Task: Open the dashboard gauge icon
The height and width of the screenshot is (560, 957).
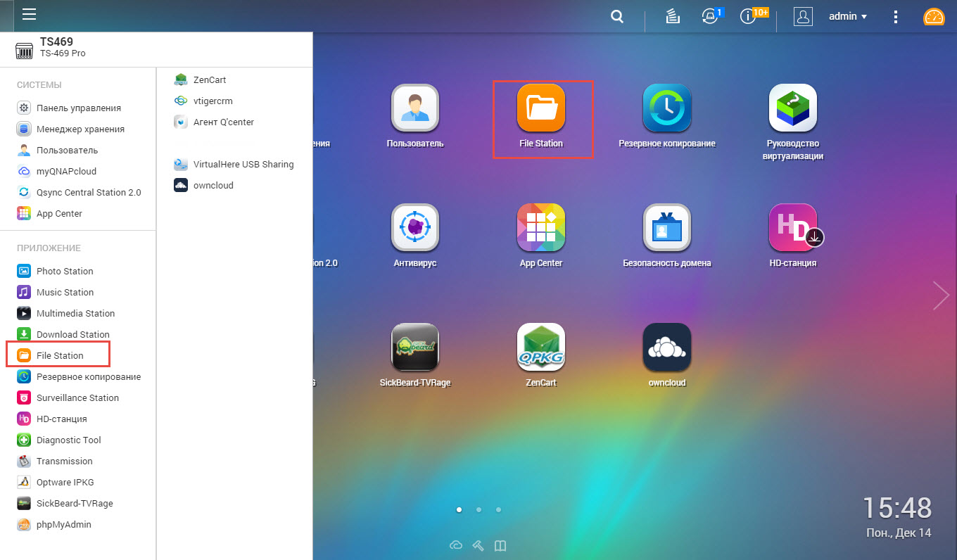Action: (934, 16)
